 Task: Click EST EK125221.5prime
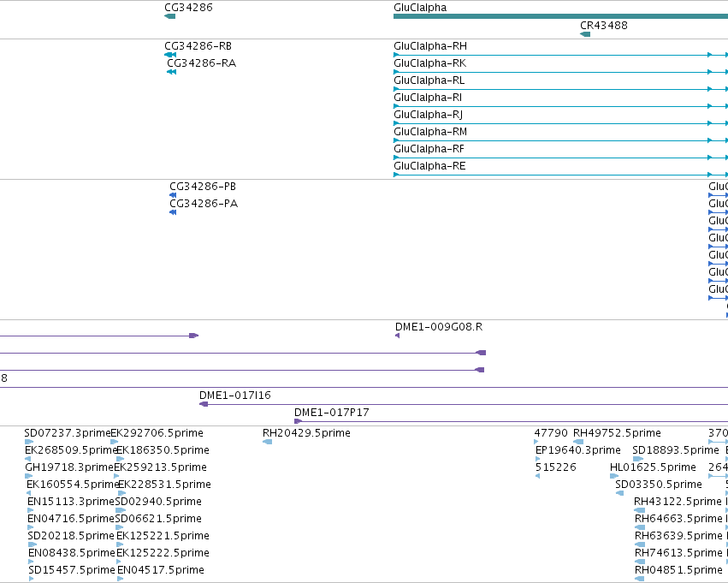[163, 536]
